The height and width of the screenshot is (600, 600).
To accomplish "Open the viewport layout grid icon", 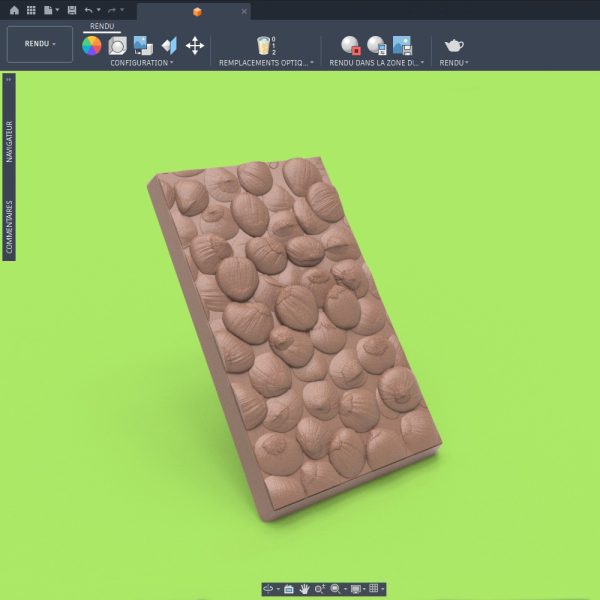I will point(373,589).
